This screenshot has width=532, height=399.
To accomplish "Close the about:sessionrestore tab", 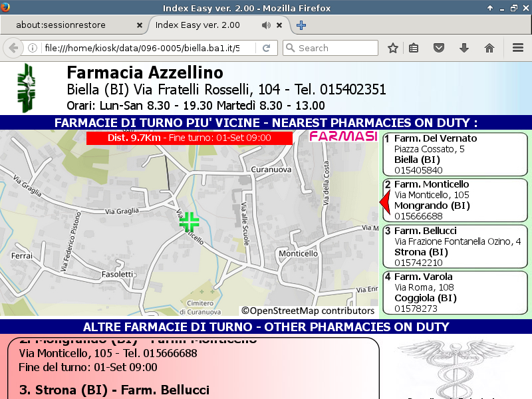I will pyautogui.click(x=139, y=25).
